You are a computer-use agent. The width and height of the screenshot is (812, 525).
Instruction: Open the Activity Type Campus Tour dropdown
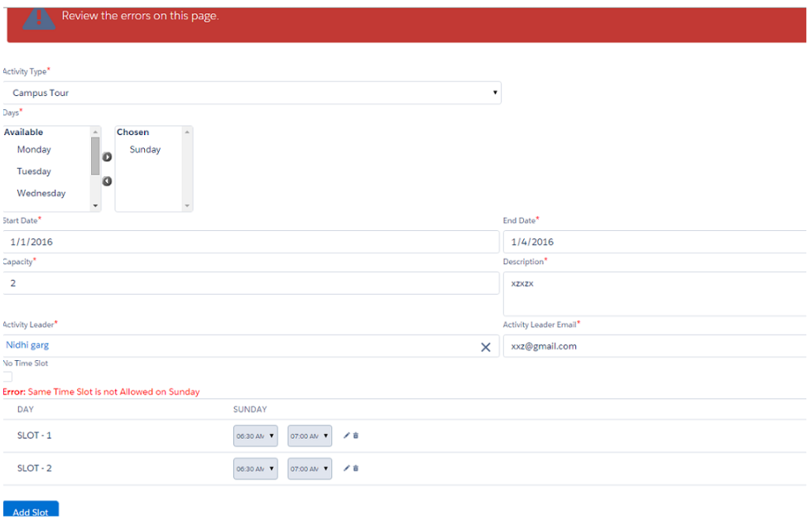pyautogui.click(x=252, y=93)
